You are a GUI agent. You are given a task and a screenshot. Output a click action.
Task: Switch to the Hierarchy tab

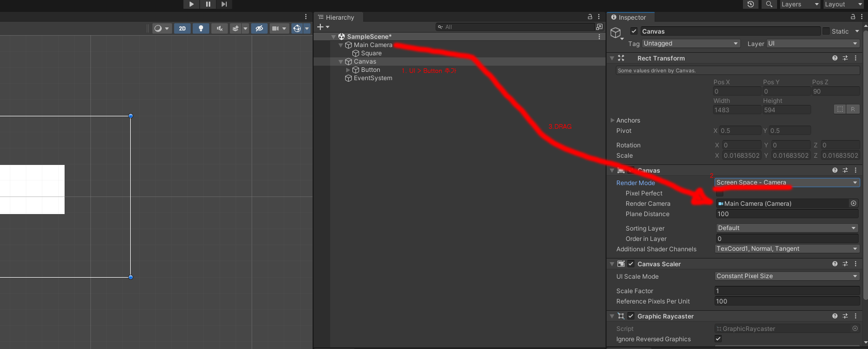pos(336,17)
